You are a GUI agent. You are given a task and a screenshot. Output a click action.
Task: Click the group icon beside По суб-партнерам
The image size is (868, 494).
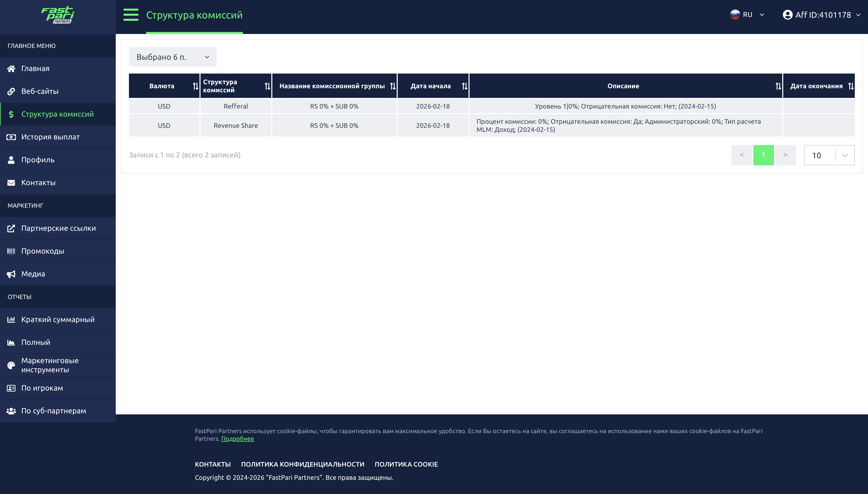click(x=11, y=411)
